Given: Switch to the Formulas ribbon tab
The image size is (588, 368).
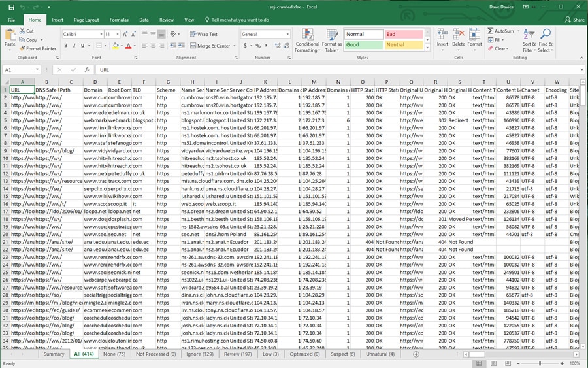Looking at the screenshot, I should [x=119, y=20].
